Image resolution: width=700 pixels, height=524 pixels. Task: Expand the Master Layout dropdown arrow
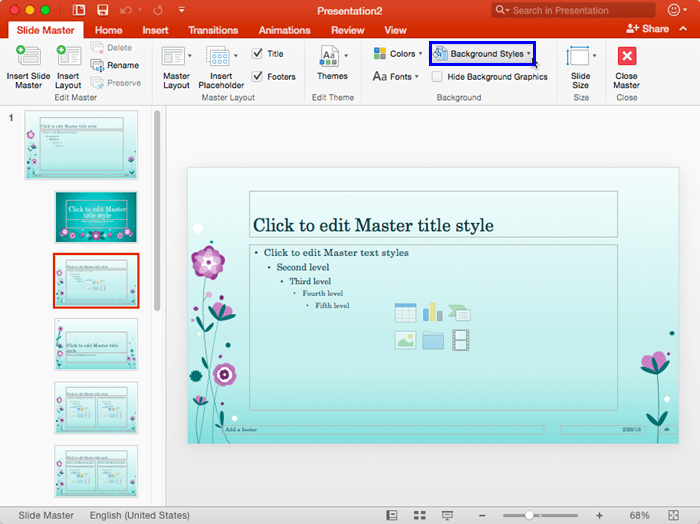point(190,56)
